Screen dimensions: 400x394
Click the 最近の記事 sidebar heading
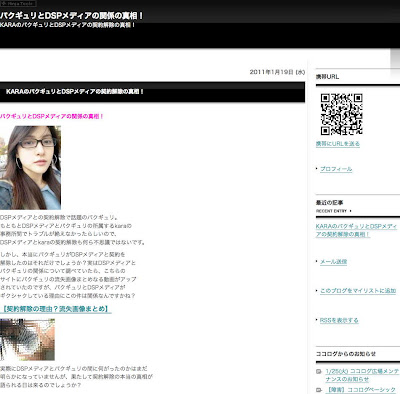(x=329, y=202)
